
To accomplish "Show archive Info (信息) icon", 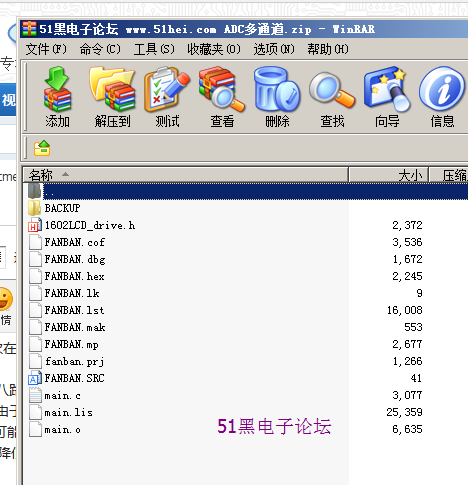I will [x=442, y=89].
